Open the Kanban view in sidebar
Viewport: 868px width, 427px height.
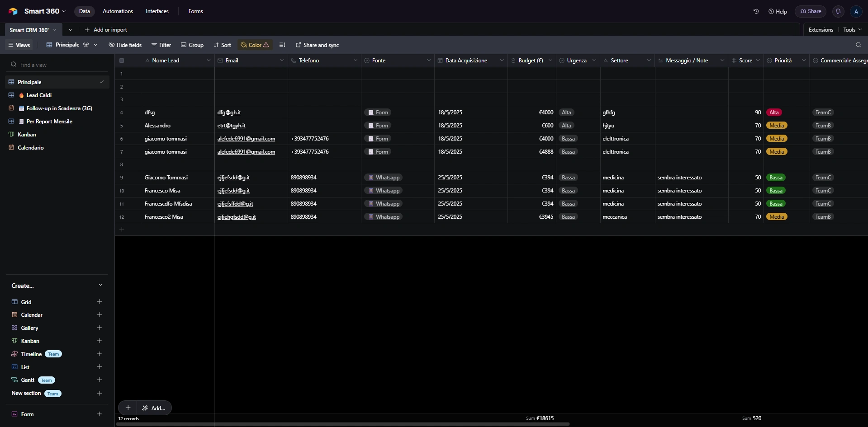tap(27, 135)
